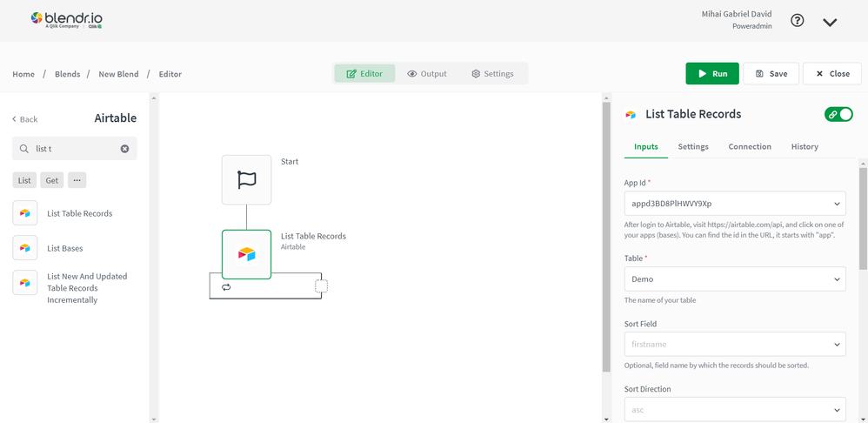The image size is (868, 423).
Task: Select List Table Records Airtable icon in sidebar
Action: (x=25, y=213)
